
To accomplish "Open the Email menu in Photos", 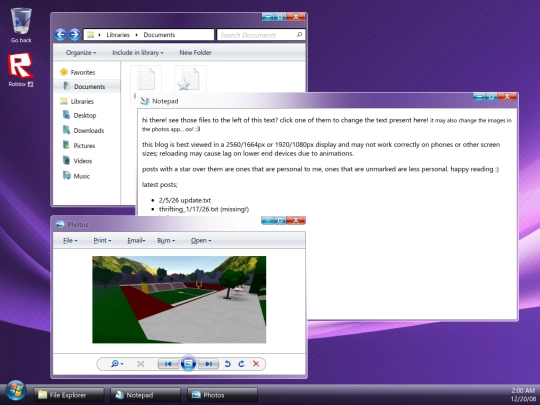I will coord(136,240).
